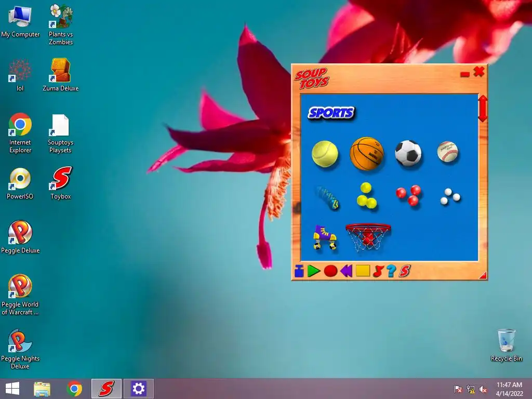Select the Recycle Bin icon
The width and height of the screenshot is (532, 399).
506,345
